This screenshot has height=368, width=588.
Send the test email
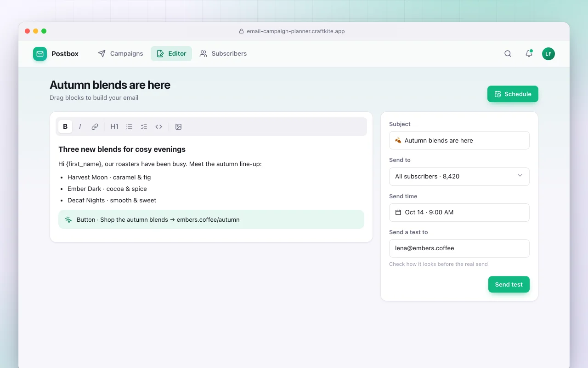509,284
